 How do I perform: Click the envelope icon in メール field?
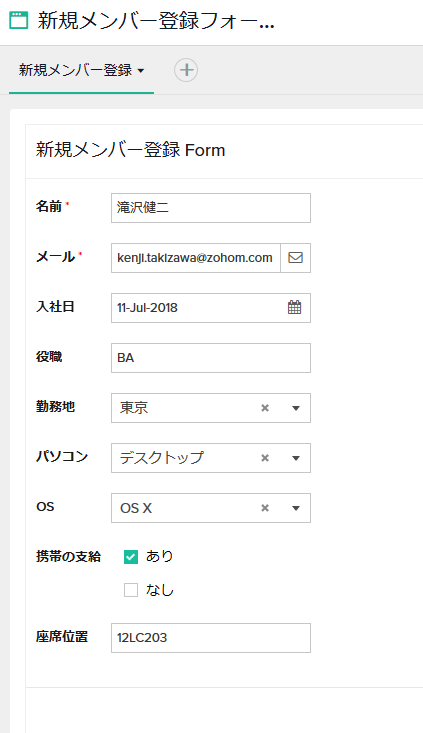[x=295, y=258]
